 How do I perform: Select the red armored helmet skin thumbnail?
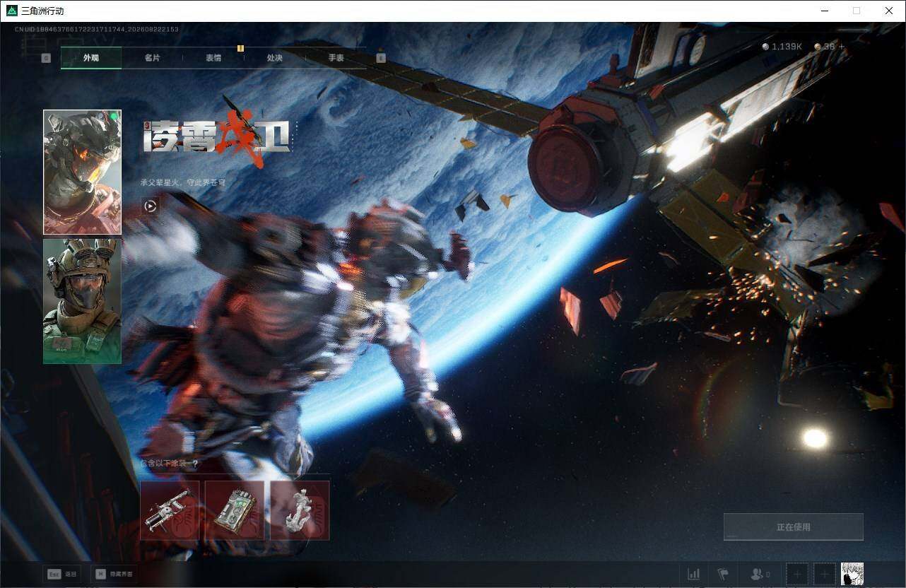coord(82,172)
